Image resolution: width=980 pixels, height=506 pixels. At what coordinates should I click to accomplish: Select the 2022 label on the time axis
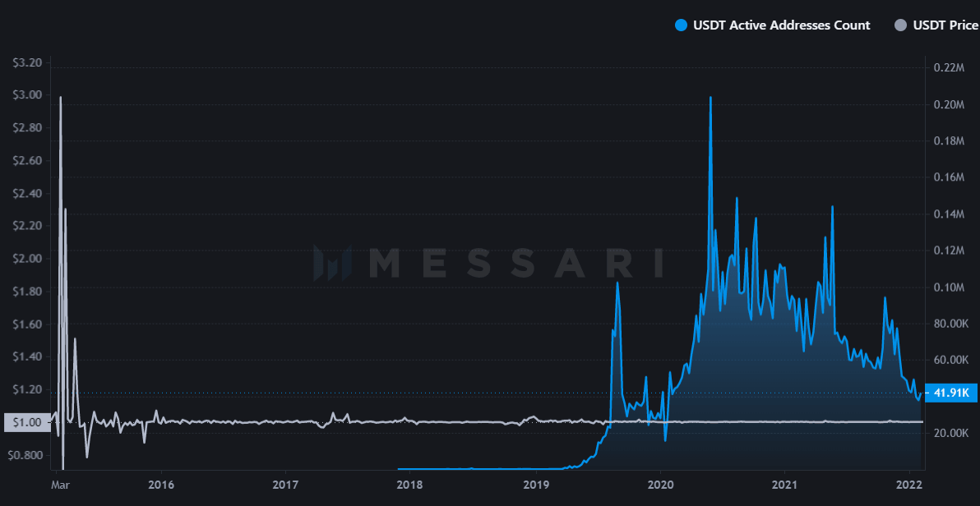pyautogui.click(x=908, y=486)
